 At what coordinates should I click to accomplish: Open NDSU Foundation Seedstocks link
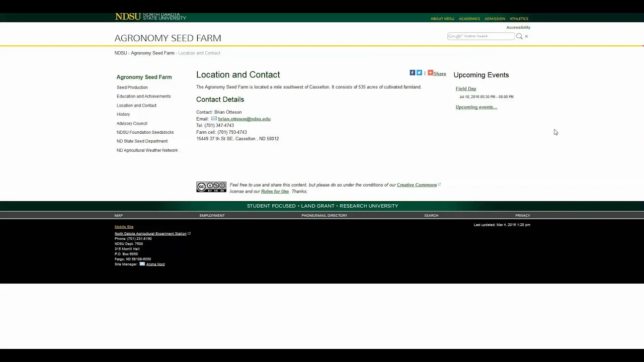point(145,132)
